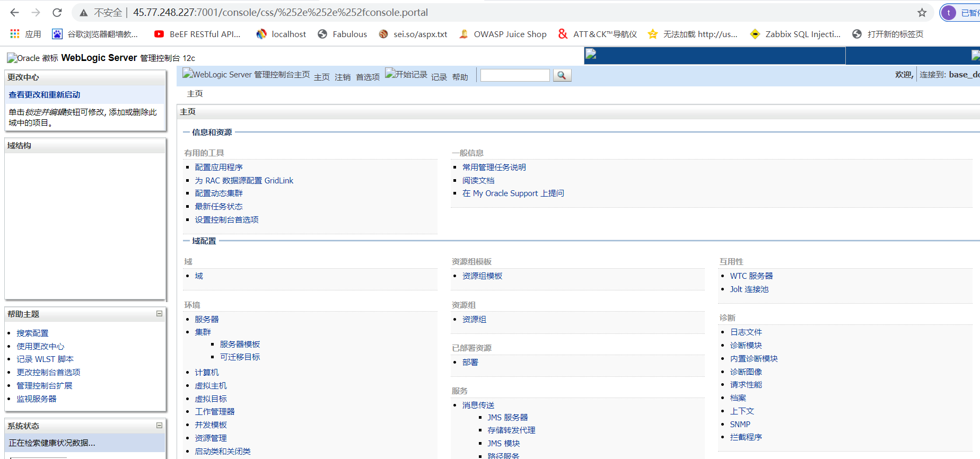
Task: Click the 主页 breadcrumb
Action: tap(195, 94)
